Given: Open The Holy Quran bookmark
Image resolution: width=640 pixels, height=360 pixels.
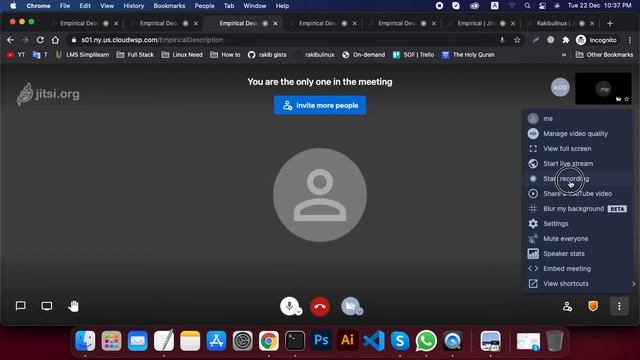Looking at the screenshot, I should click(468, 55).
